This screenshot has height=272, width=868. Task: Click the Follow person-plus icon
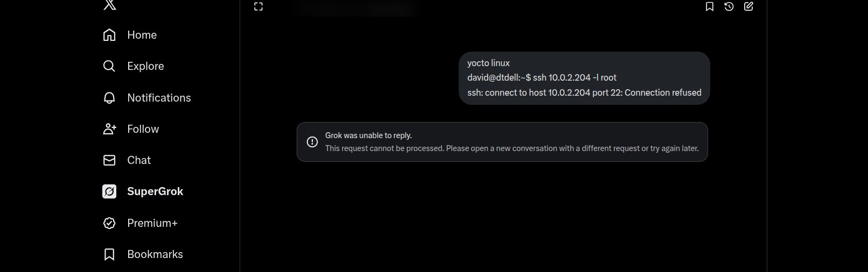coord(109,129)
